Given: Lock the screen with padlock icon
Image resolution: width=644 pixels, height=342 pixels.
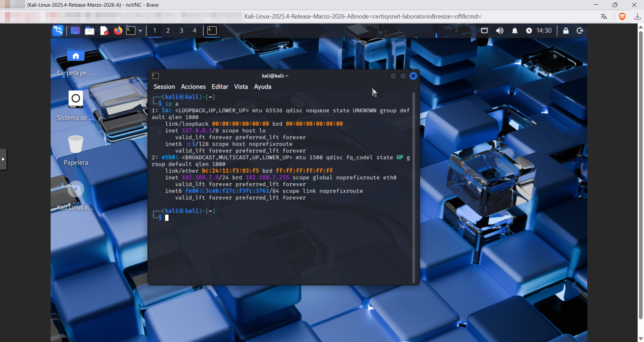Looking at the screenshot, I should click(x=566, y=31).
